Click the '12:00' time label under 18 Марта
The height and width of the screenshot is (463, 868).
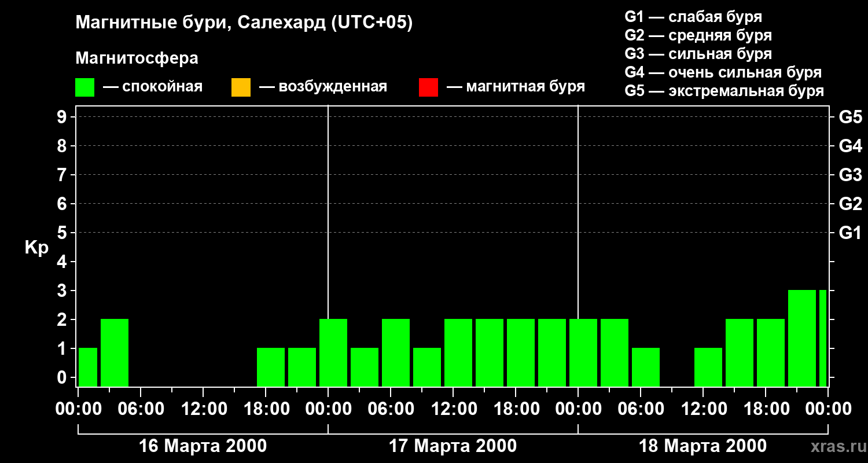[703, 409]
